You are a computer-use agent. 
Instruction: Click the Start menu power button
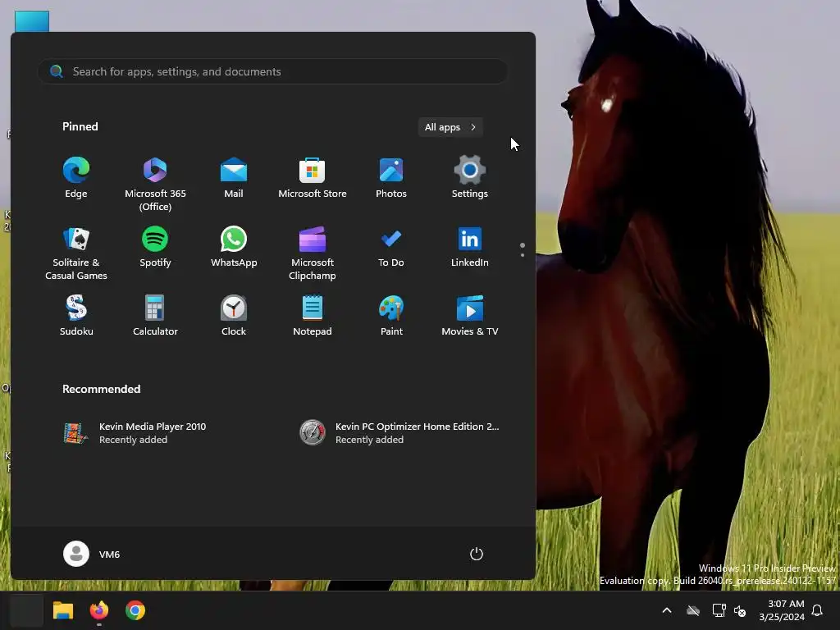477,554
